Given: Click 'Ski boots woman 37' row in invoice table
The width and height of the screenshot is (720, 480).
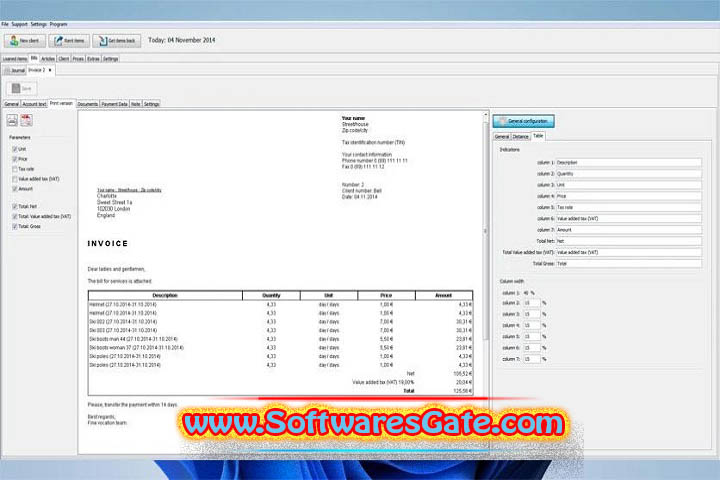Looking at the screenshot, I should [280, 348].
